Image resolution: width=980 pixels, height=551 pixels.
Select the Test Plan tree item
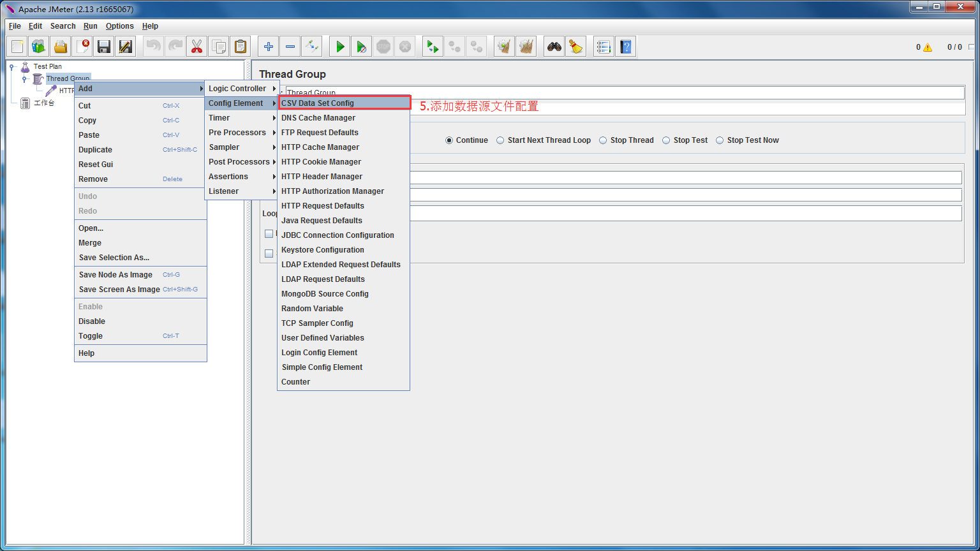47,66
